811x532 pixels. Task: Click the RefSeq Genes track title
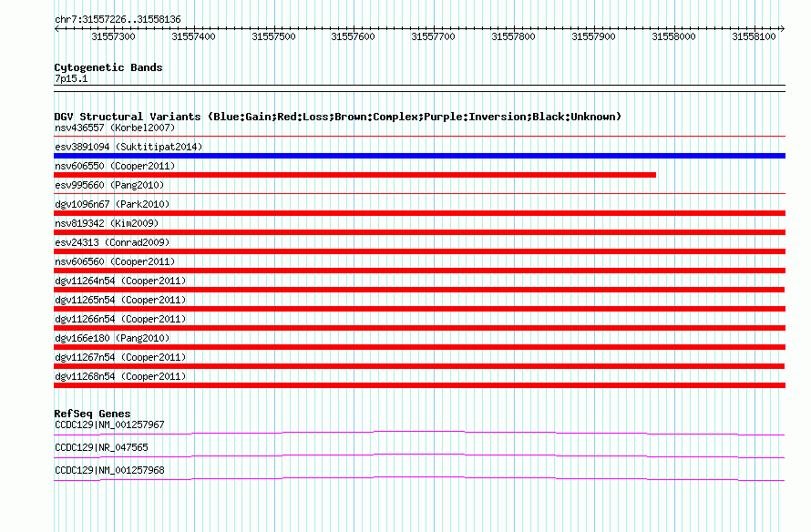tap(92, 414)
